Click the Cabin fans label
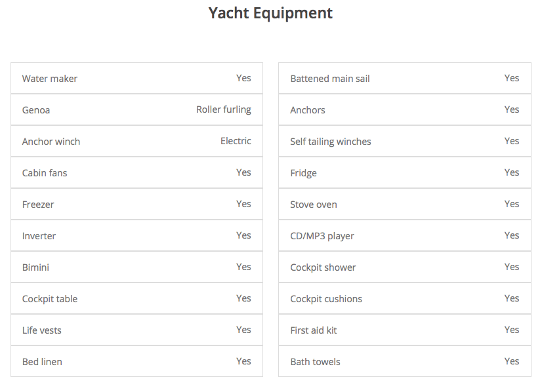The height and width of the screenshot is (392, 542). click(x=45, y=173)
